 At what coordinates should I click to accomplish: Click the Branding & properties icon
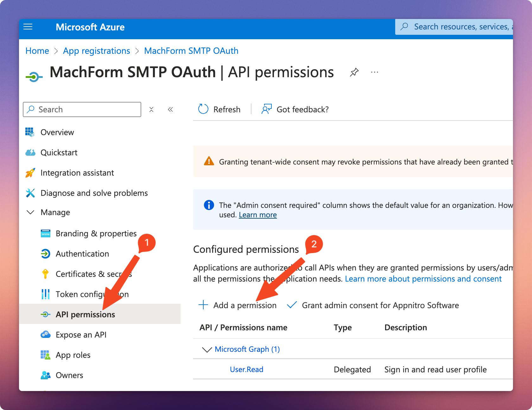tap(46, 233)
